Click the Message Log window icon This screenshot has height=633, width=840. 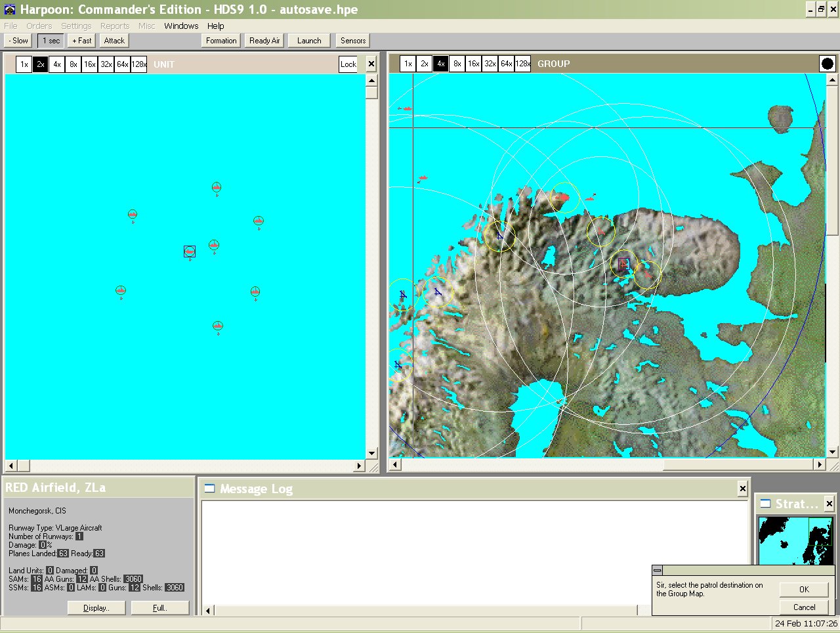209,488
